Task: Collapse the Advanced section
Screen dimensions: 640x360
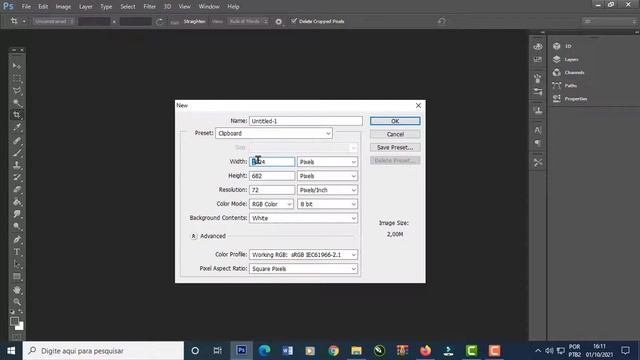Action: [194, 236]
